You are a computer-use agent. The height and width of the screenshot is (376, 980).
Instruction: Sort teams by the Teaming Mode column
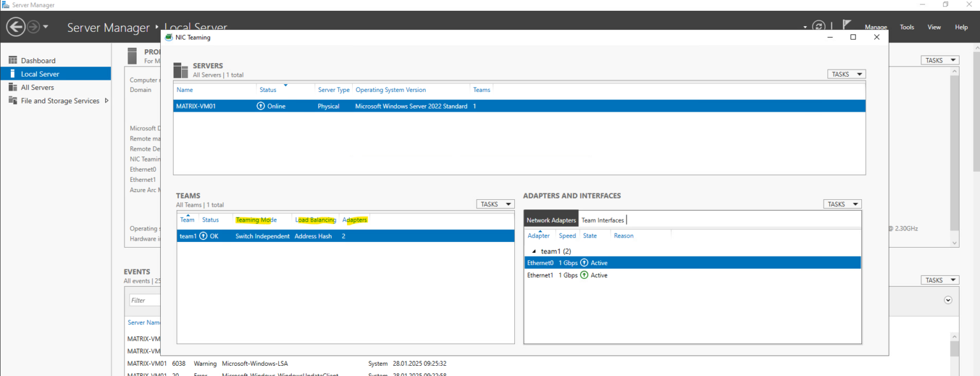(x=256, y=219)
